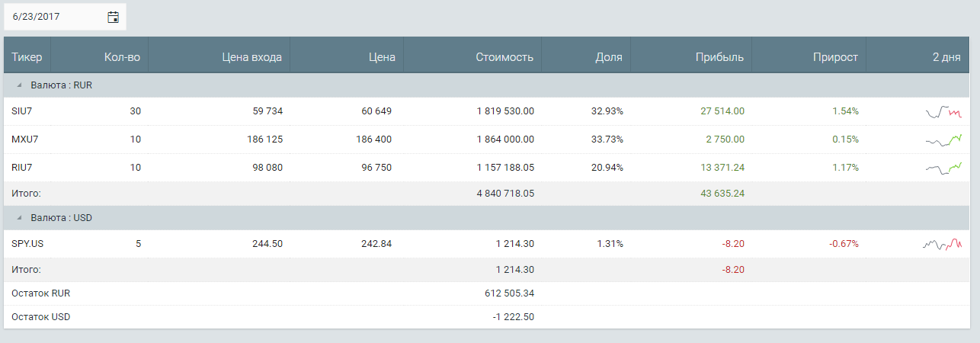This screenshot has height=343, width=980.
Task: Select the SIU7 ticker row
Action: pyautogui.click(x=486, y=111)
